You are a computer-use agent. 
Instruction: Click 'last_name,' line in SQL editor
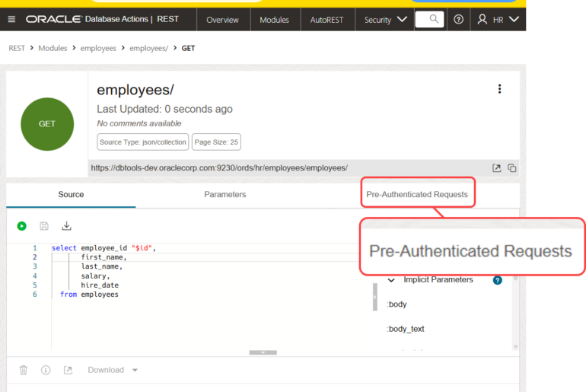pos(102,266)
